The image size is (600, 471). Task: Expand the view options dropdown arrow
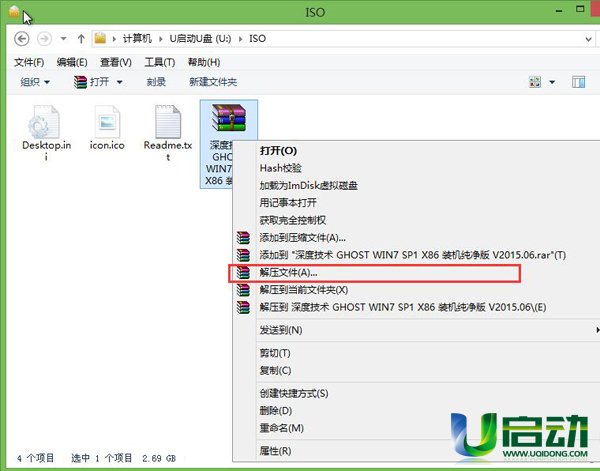pos(552,82)
